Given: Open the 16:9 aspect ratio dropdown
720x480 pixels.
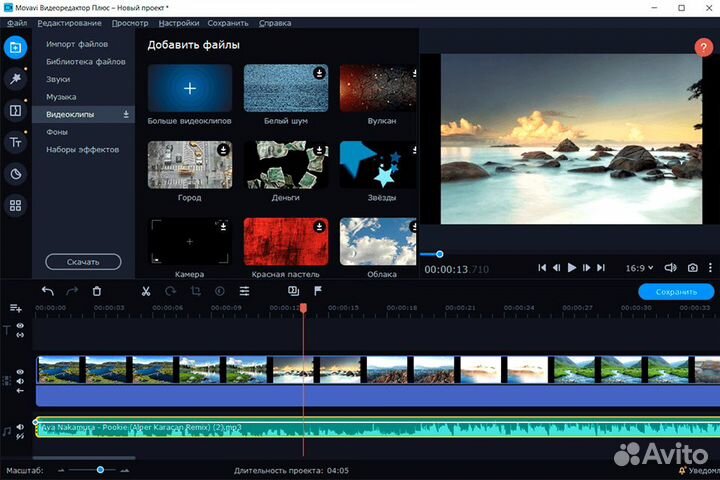Looking at the screenshot, I should click(639, 268).
